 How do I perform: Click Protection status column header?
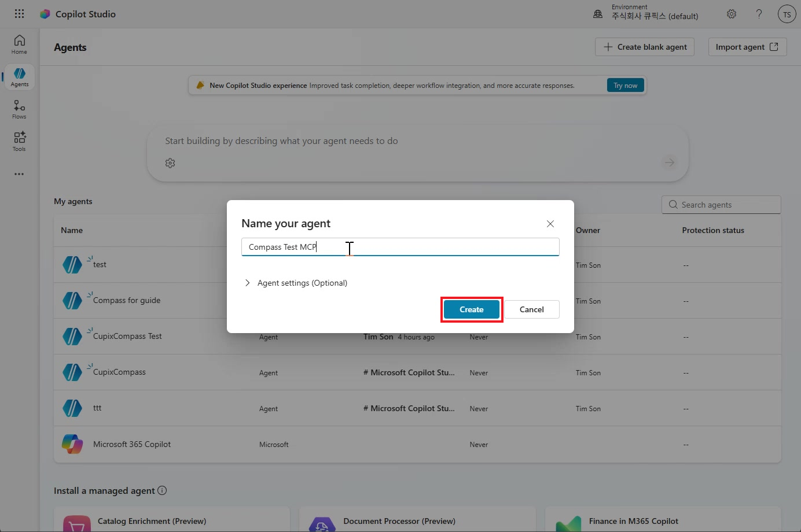(x=713, y=230)
